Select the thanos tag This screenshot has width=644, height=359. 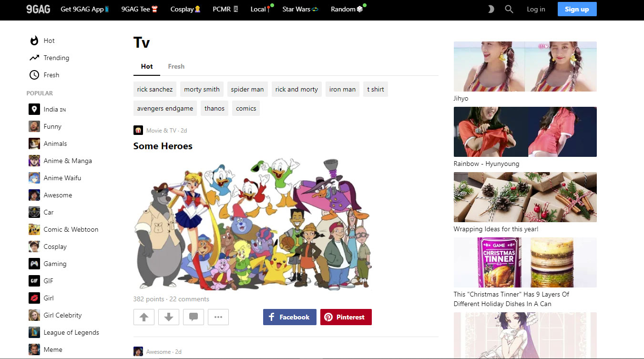point(215,108)
